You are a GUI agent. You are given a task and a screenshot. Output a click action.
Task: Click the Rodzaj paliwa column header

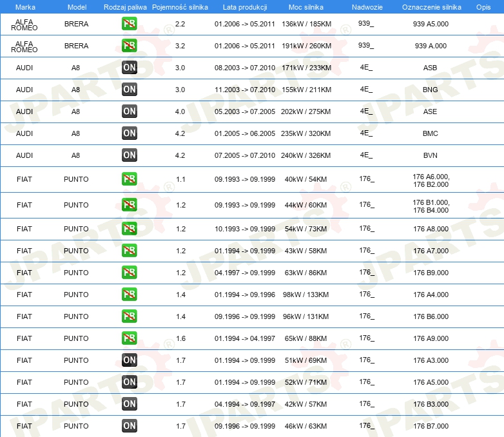click(125, 7)
